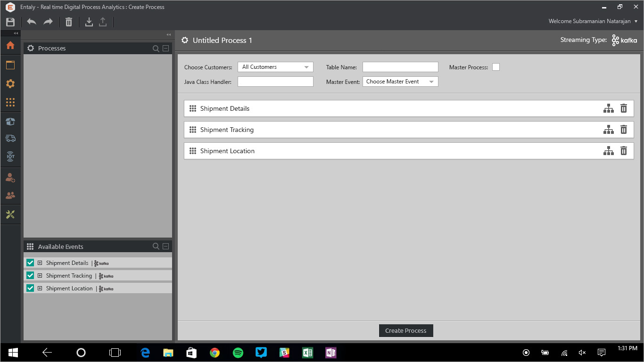Open the Welcome user account menu
Screen dimensions: 644x362
pos(593,21)
